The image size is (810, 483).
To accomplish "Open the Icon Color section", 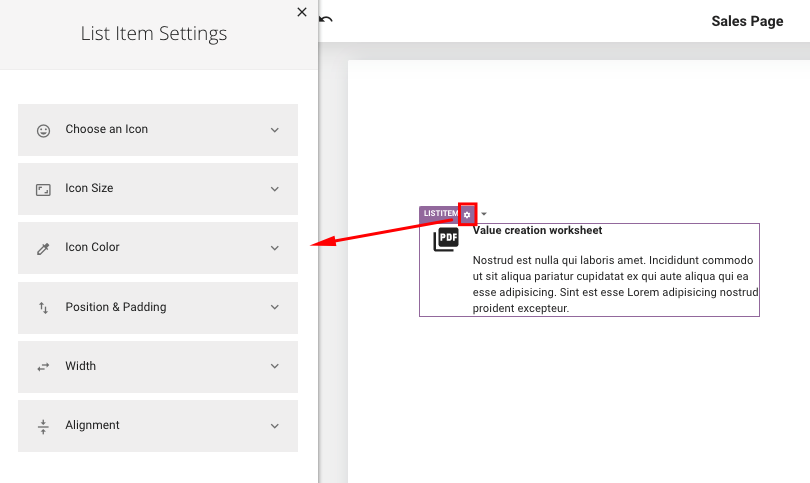I will point(158,248).
